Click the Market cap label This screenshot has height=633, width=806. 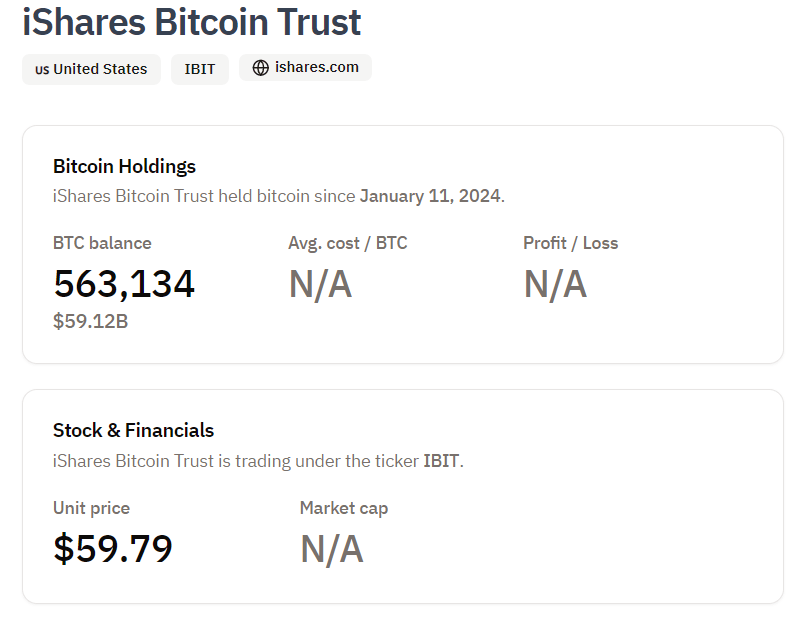(344, 508)
